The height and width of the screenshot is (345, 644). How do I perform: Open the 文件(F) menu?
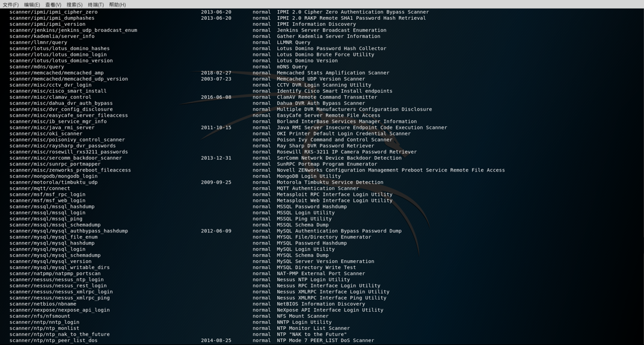[10, 5]
